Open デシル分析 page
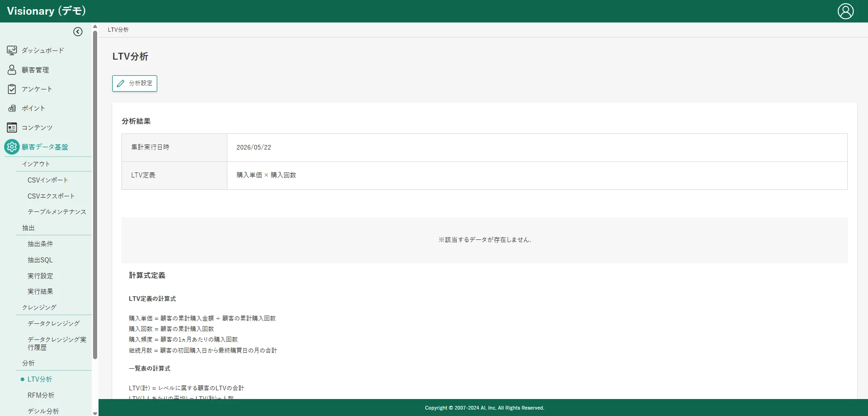 [x=43, y=411]
